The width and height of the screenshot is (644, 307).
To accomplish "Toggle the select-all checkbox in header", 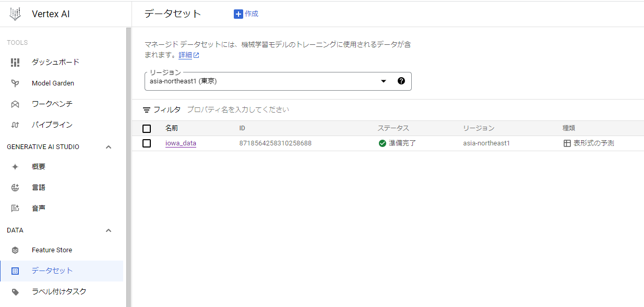I will pos(147,129).
